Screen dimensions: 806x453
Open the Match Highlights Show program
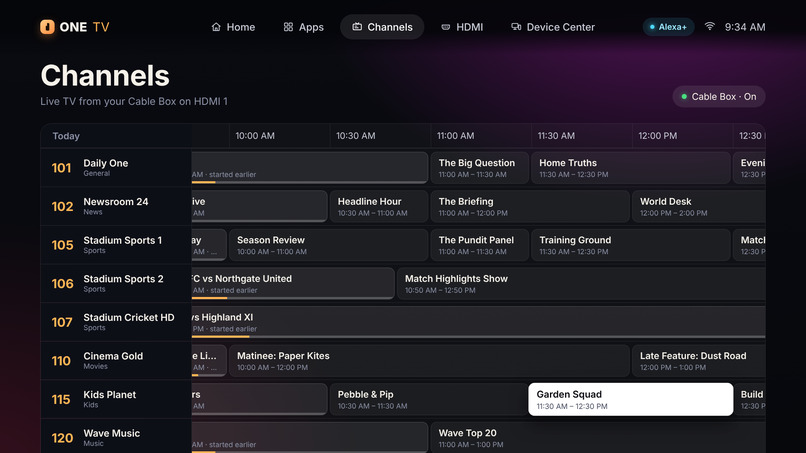point(581,283)
